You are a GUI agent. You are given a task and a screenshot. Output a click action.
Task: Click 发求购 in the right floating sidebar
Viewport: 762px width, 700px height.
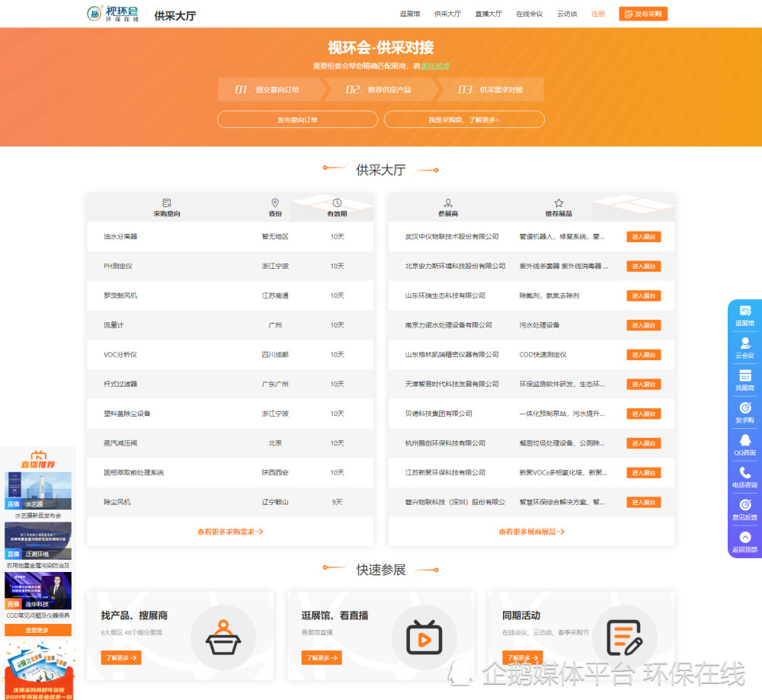[744, 413]
